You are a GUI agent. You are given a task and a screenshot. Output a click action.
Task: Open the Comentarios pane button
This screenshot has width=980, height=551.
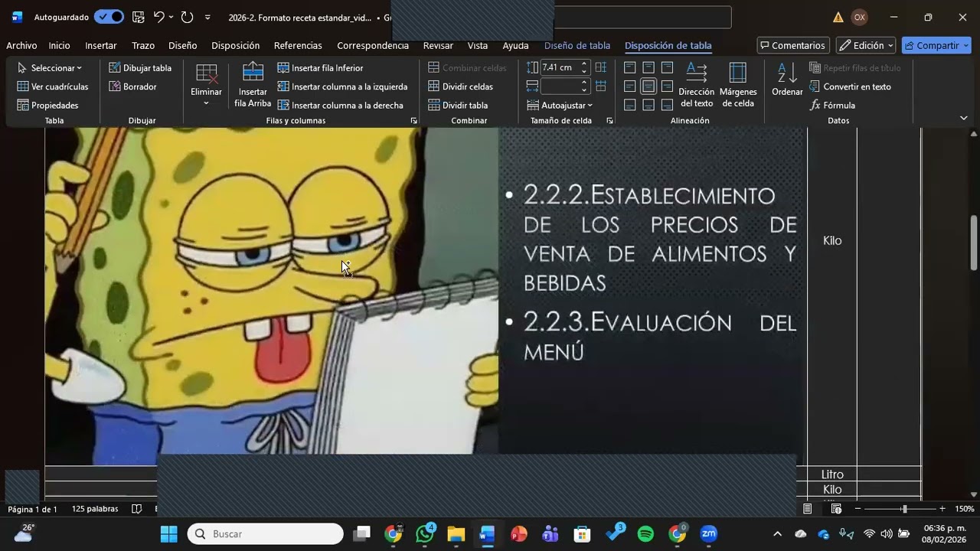click(x=793, y=45)
